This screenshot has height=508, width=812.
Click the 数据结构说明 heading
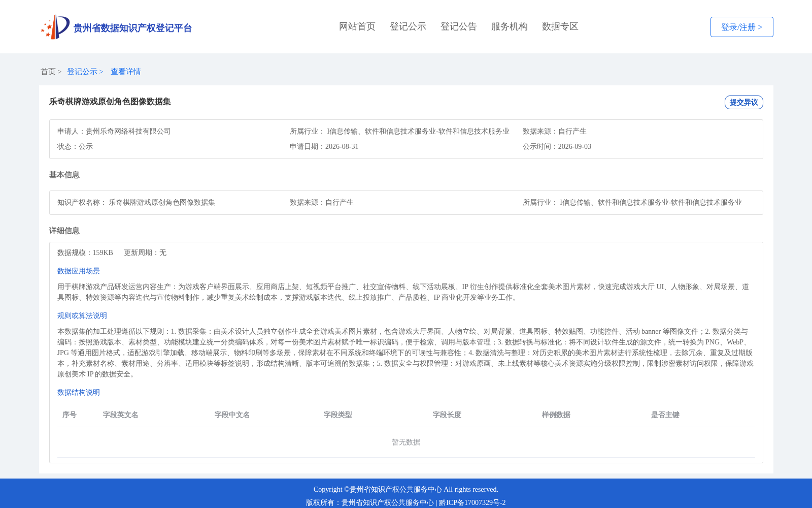coord(79,392)
